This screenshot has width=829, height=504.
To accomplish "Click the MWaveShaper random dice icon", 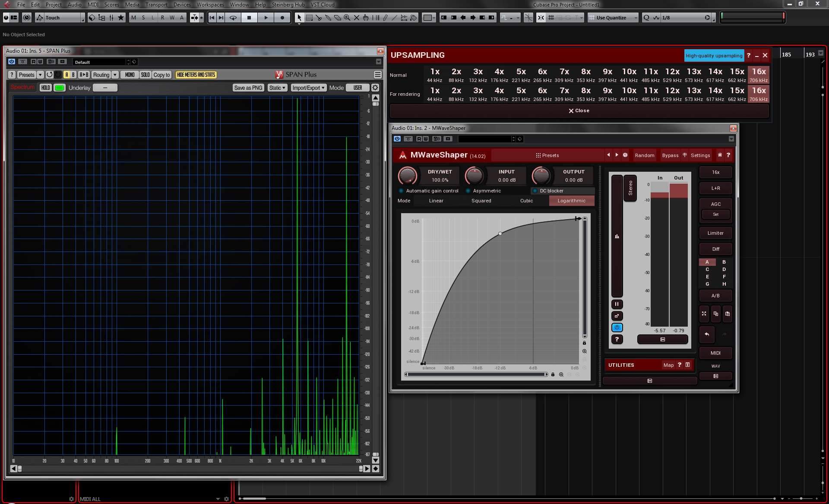I will (x=625, y=155).
